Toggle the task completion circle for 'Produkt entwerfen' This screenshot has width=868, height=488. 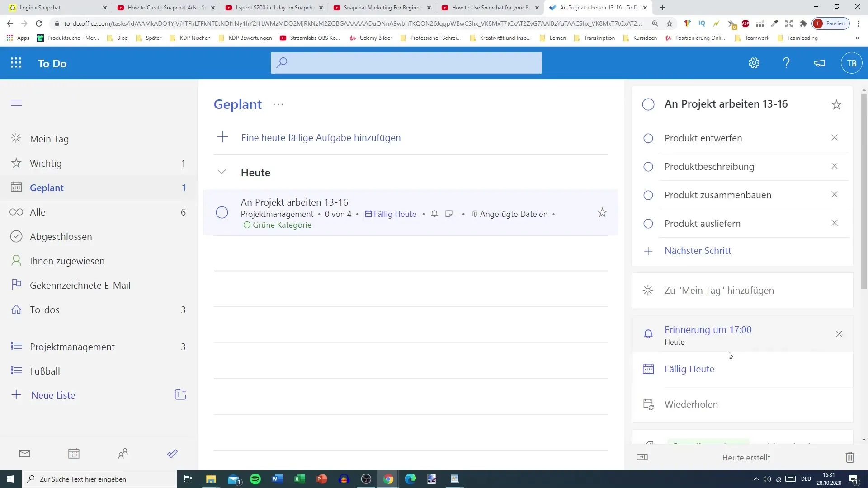[x=648, y=138]
